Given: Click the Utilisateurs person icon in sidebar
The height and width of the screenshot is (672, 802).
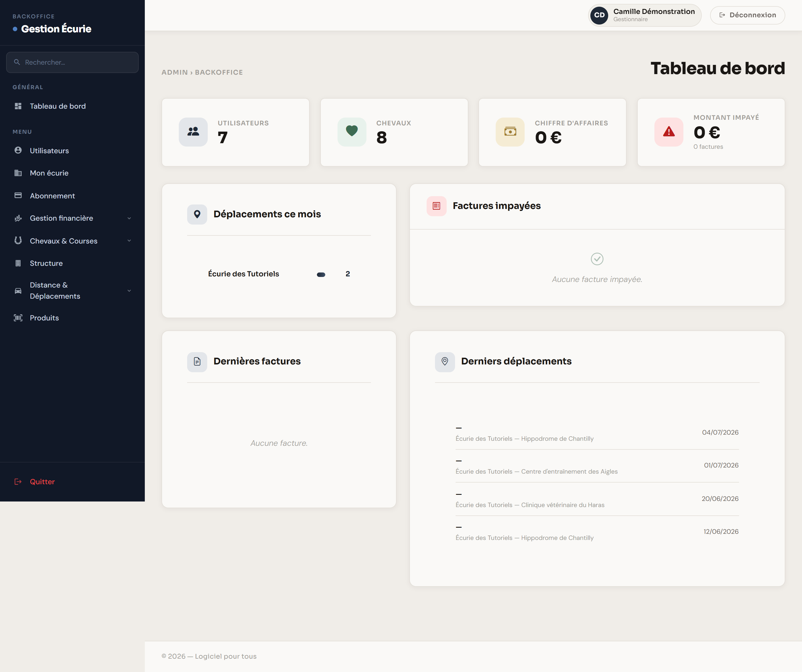Looking at the screenshot, I should click(18, 150).
